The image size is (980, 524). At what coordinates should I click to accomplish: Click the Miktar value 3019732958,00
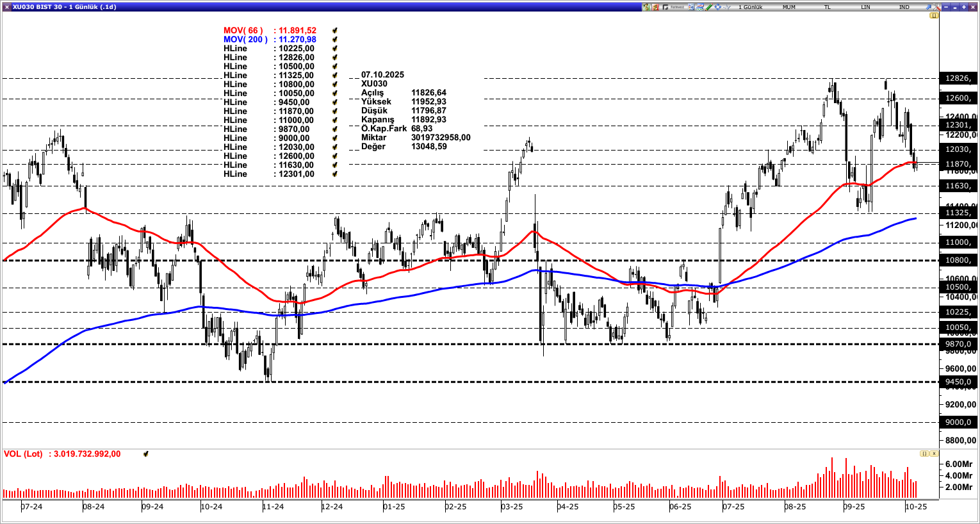tap(441, 138)
